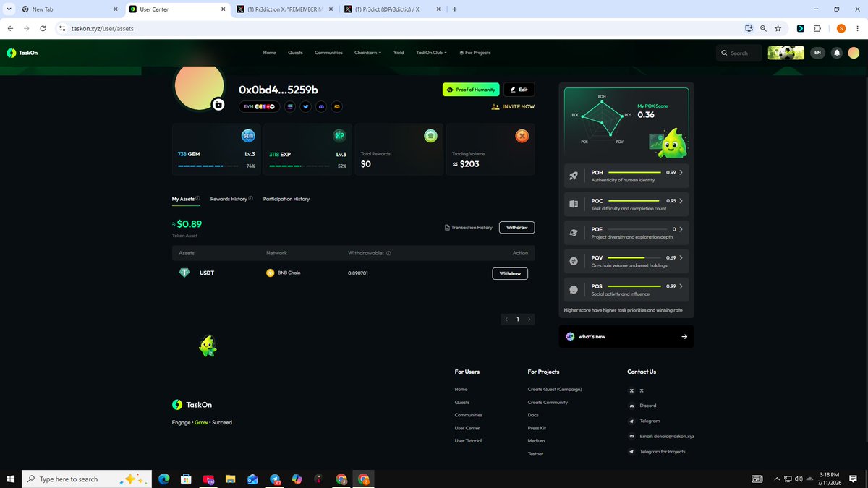Reload the page with the browser refresh button
Image resolution: width=868 pixels, height=488 pixels.
click(43, 28)
